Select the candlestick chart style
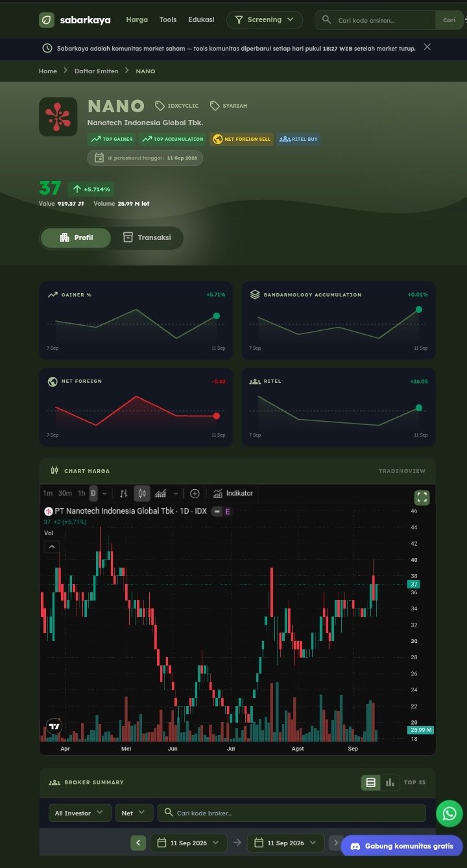 [142, 494]
